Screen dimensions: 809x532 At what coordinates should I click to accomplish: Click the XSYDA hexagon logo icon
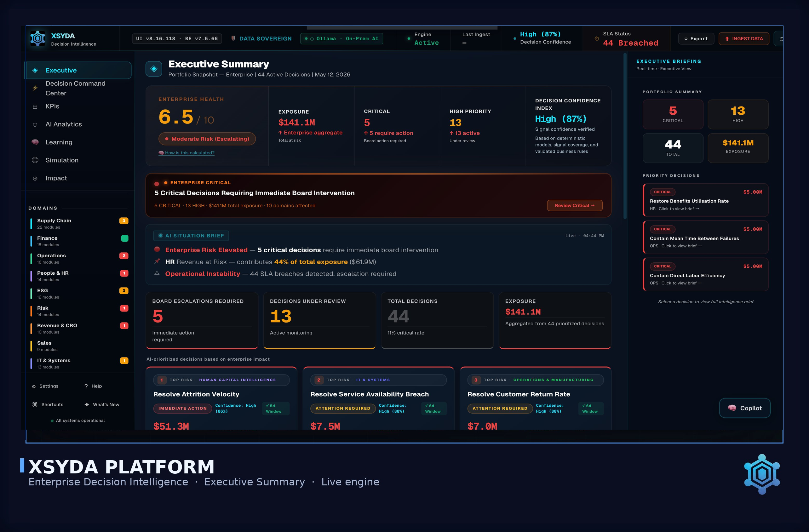(38, 38)
